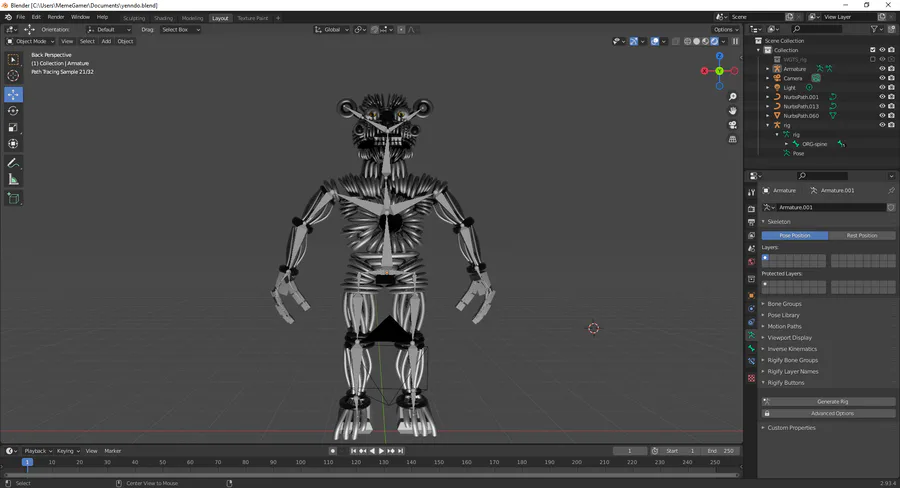Select Rest Position for the skeleton
Viewport: 900px width, 488px height.
[862, 235]
